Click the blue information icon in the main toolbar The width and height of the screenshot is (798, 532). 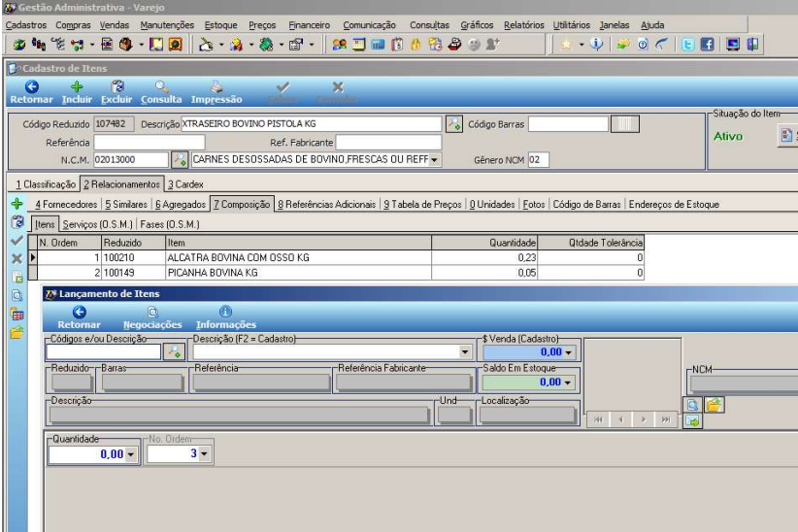pos(596,45)
